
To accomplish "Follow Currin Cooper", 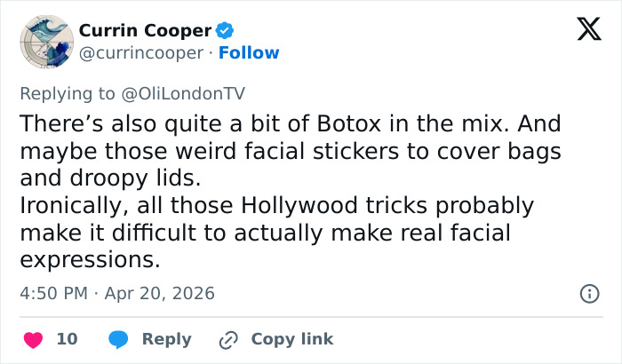I will point(249,53).
